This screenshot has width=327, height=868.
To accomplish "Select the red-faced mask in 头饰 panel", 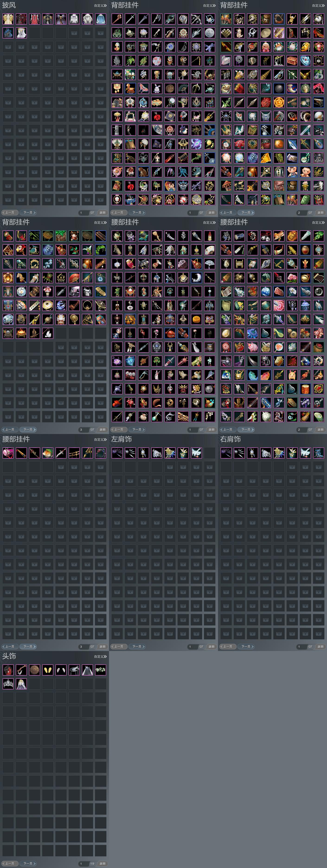I will [x=8, y=670].
